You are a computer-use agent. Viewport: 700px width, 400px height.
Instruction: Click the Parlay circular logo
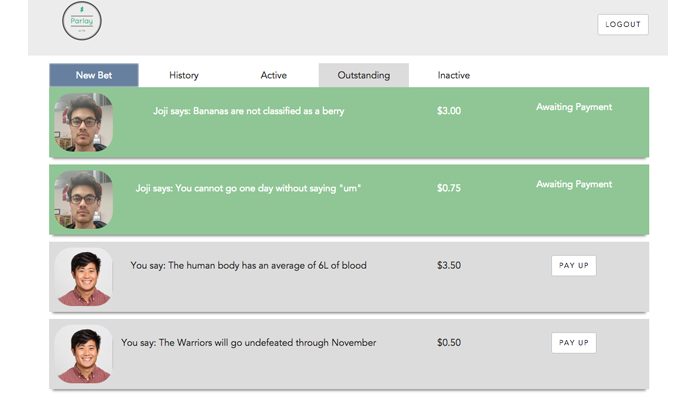(82, 21)
